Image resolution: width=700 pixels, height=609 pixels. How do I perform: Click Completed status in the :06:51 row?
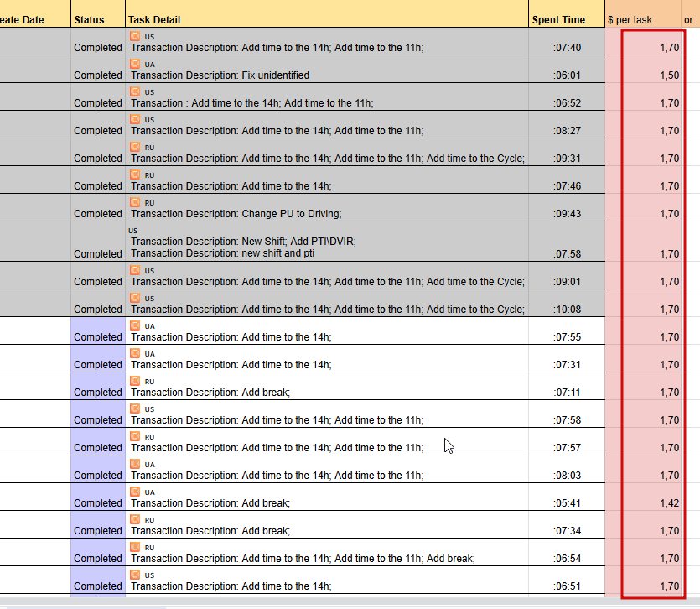98,586
